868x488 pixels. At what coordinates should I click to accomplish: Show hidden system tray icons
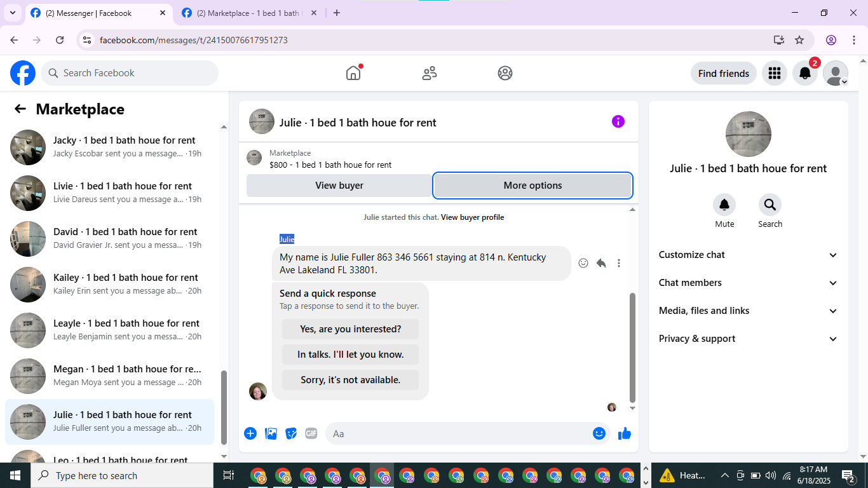(x=724, y=475)
